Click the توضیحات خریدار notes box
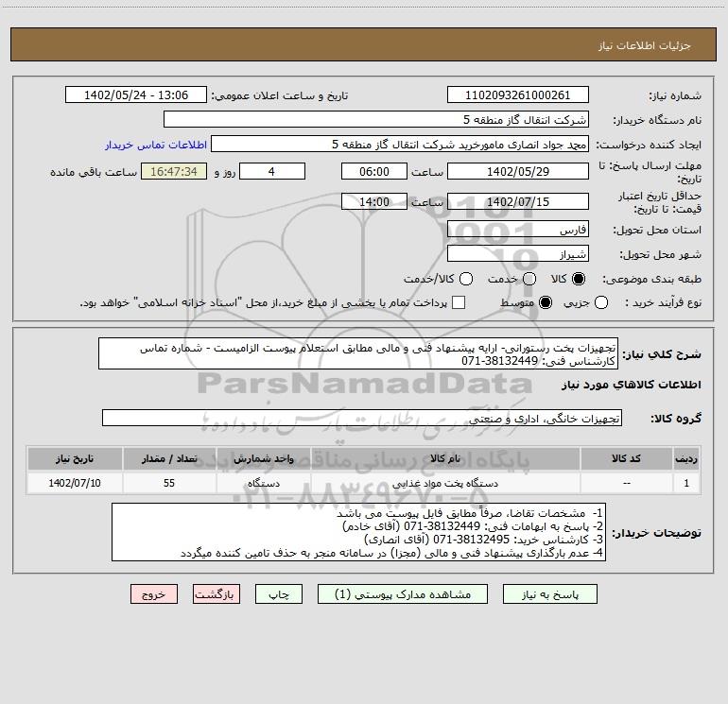 pyautogui.click(x=359, y=532)
